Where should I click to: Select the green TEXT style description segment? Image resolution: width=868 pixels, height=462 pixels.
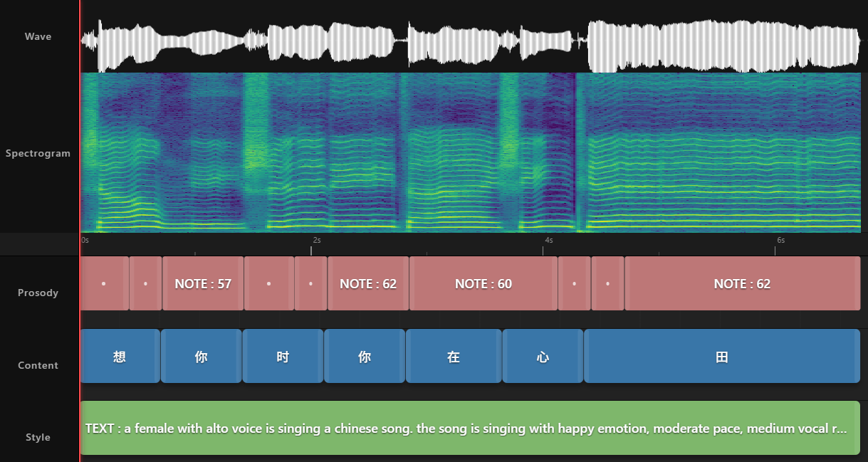pos(470,428)
